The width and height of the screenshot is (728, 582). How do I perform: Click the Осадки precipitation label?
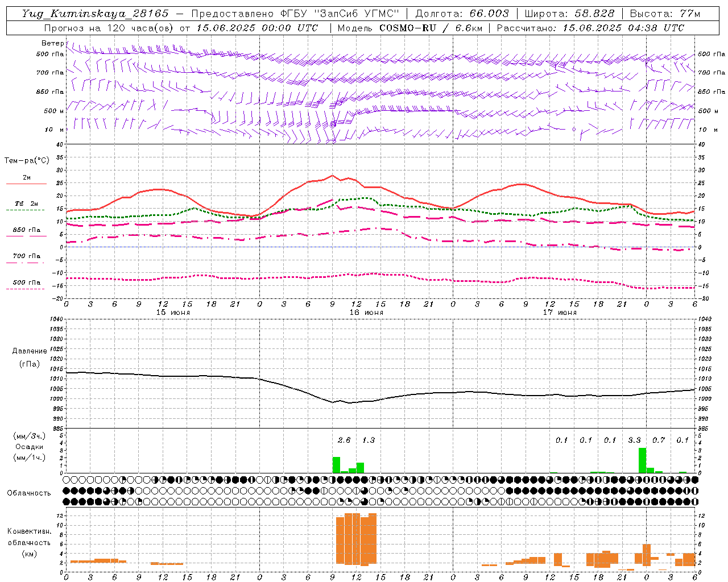[29, 447]
